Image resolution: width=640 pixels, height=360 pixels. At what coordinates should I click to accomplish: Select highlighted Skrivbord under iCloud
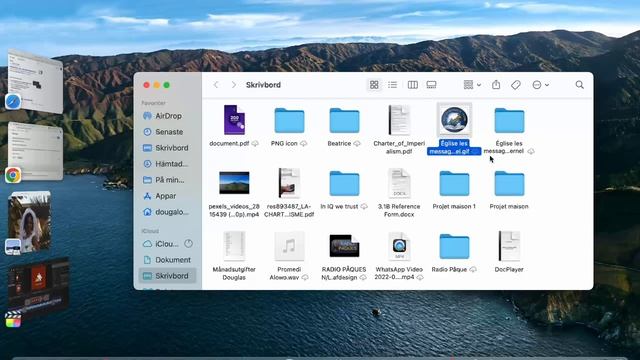coord(167,276)
